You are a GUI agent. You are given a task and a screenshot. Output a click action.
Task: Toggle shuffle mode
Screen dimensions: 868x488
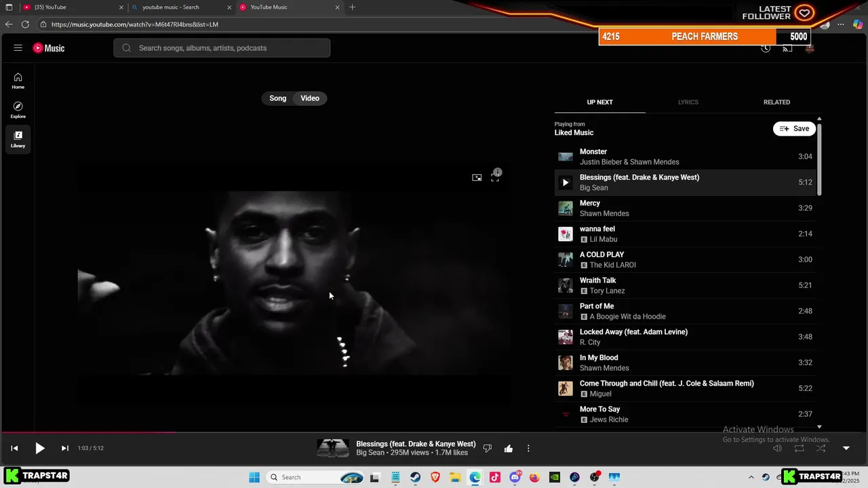pos(821,448)
